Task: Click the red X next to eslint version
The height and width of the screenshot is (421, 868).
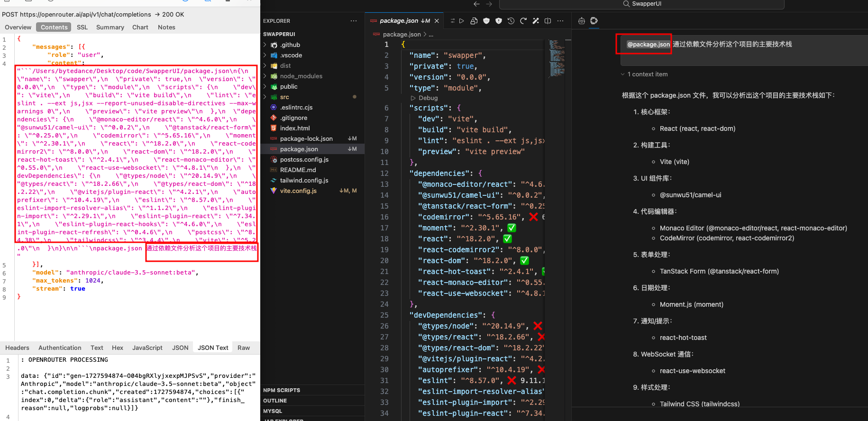Action: click(512, 380)
